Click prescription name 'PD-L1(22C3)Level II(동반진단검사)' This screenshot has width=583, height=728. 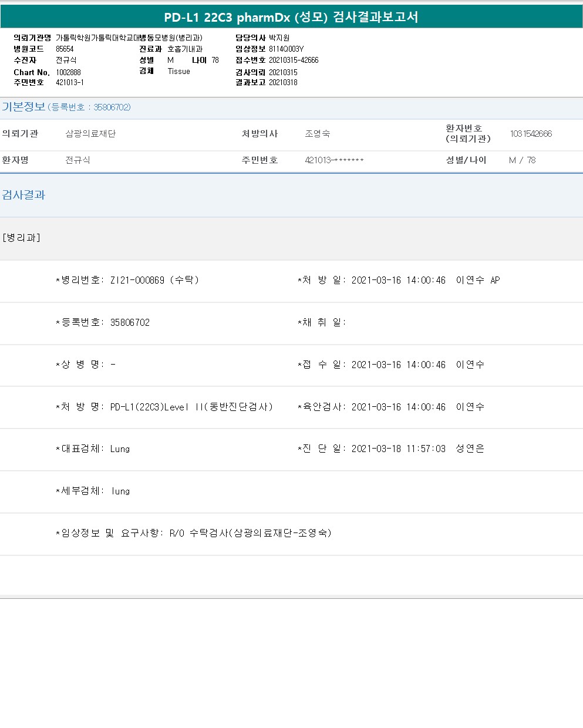[x=191, y=407]
